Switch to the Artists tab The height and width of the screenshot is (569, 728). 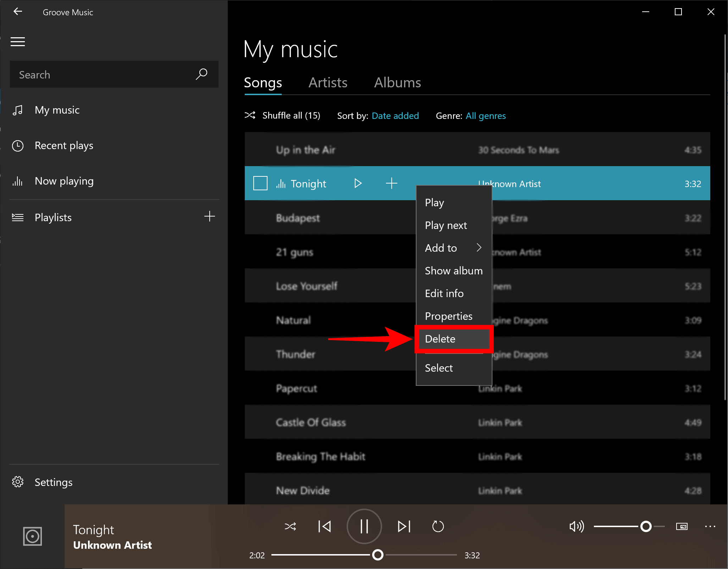coord(328,82)
